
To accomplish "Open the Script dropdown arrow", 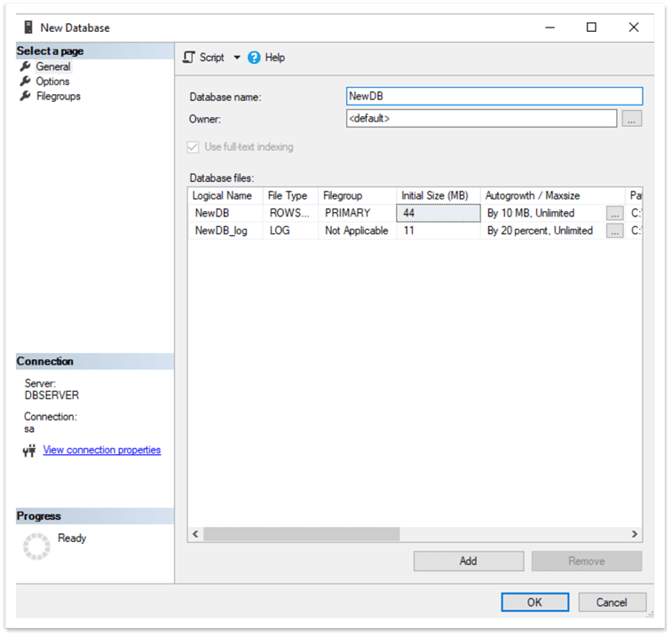I will click(x=237, y=58).
